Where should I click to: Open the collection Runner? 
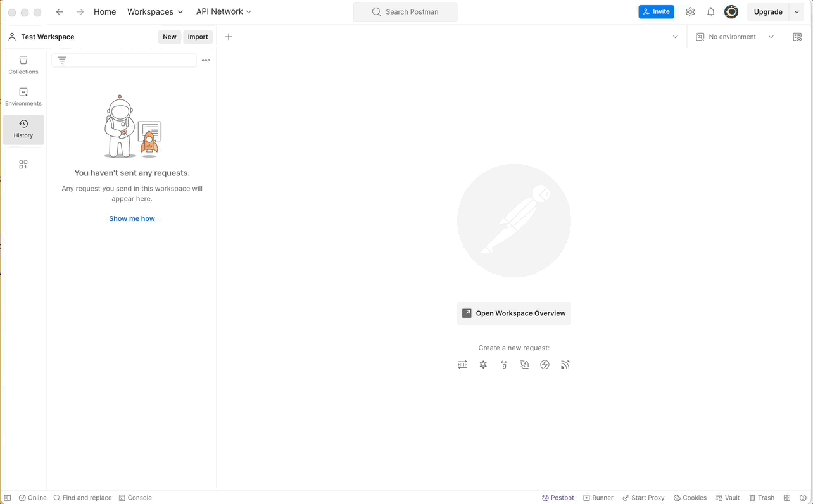click(x=598, y=498)
